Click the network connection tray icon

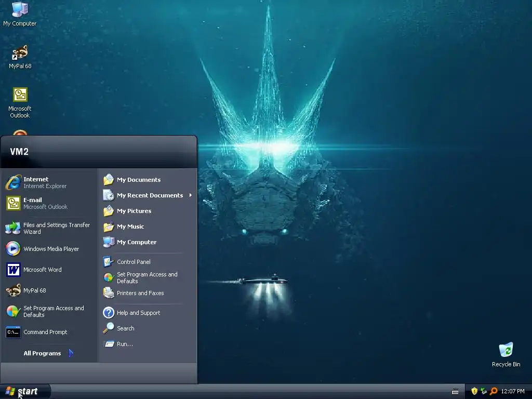click(x=484, y=391)
